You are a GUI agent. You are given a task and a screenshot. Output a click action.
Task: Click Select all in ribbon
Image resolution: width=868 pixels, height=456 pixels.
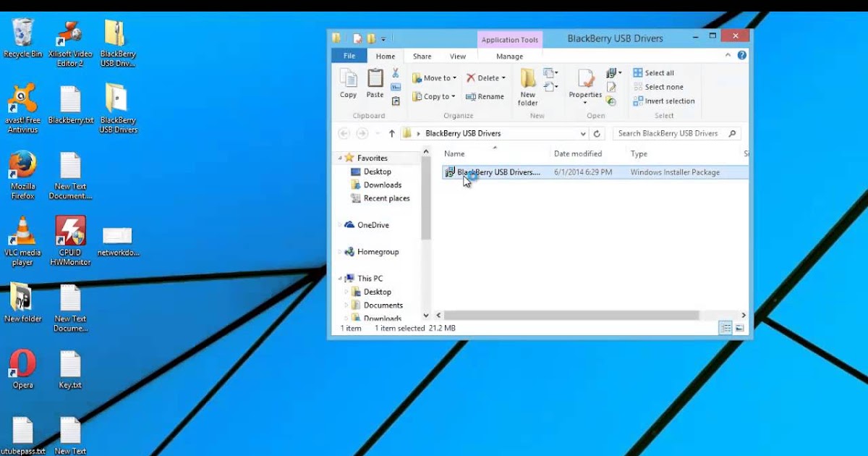(653, 73)
